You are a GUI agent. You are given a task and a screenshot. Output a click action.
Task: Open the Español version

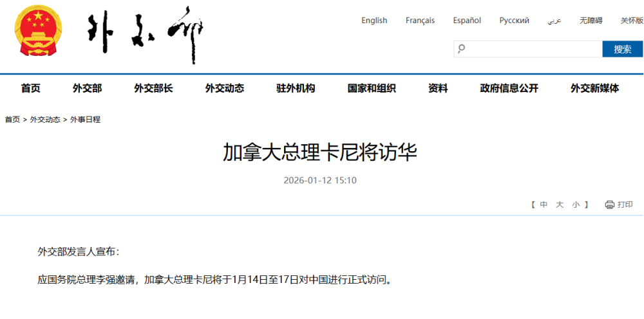pyautogui.click(x=467, y=21)
